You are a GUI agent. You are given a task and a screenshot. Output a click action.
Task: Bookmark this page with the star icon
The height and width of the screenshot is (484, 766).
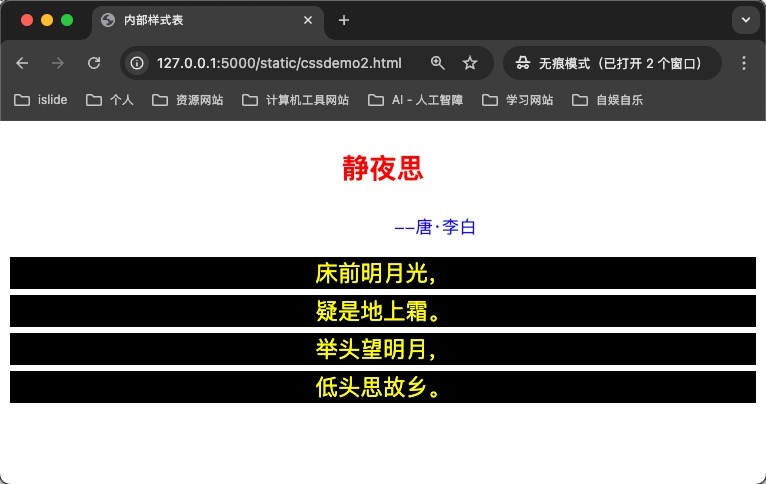(470, 63)
